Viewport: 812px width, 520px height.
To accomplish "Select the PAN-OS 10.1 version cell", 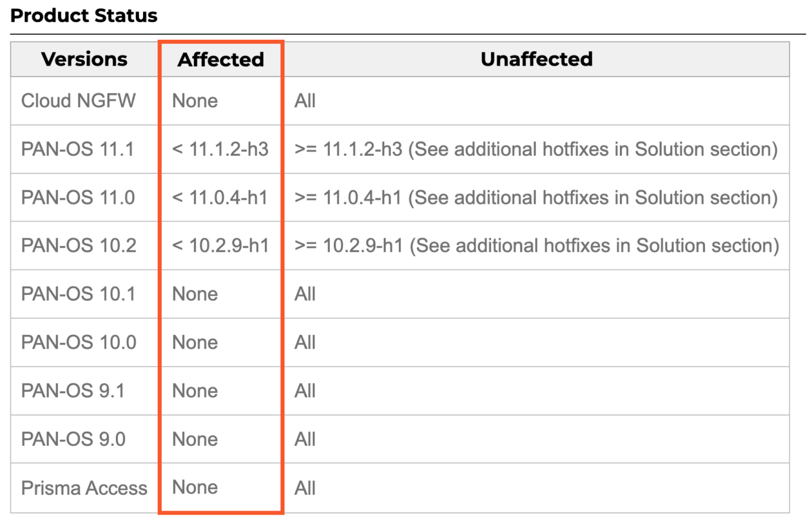I will tap(78, 294).
